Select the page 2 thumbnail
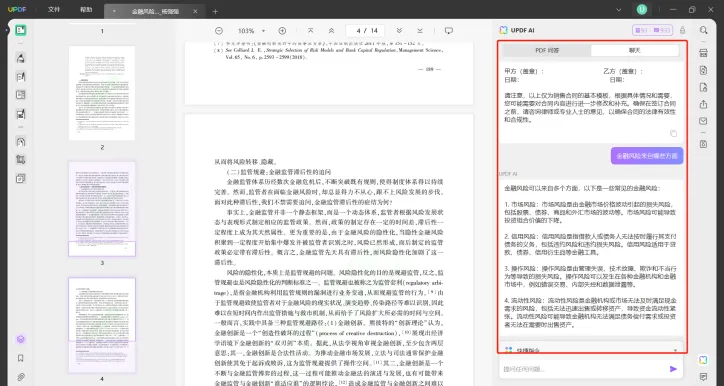The height and width of the screenshot is (386, 724). point(102,93)
